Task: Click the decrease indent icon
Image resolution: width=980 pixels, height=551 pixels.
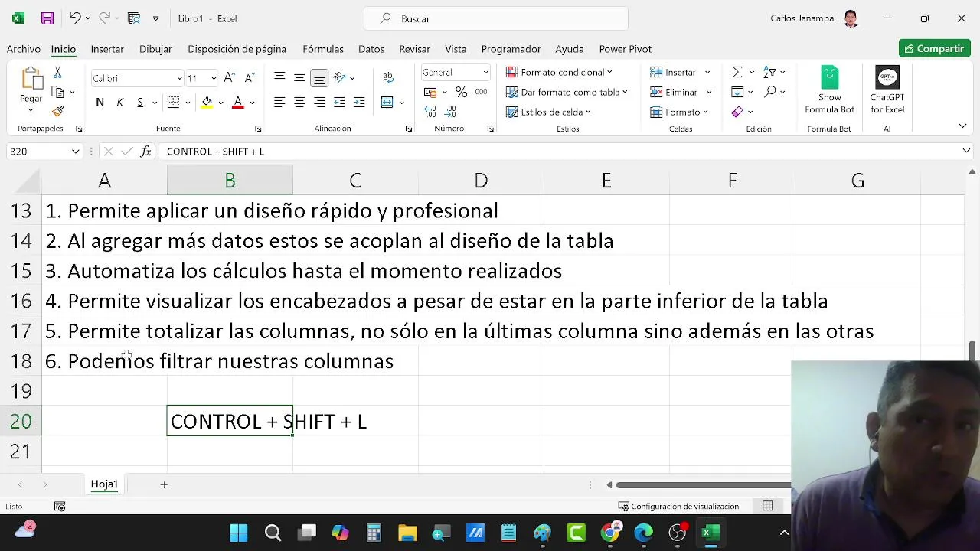Action: tap(339, 102)
